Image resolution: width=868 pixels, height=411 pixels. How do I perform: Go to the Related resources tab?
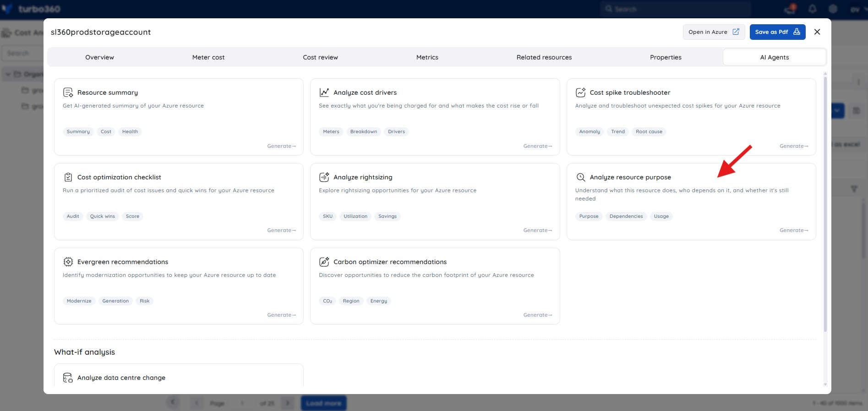pyautogui.click(x=544, y=57)
